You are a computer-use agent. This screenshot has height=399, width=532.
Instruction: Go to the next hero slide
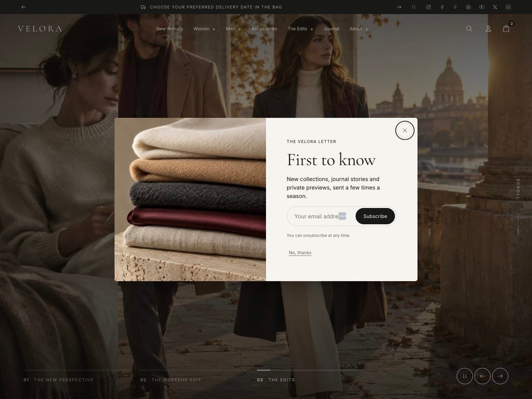(x=500, y=376)
